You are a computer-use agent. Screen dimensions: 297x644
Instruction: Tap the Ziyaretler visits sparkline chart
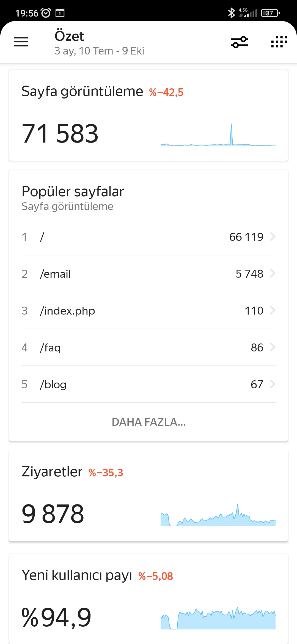coord(218,515)
